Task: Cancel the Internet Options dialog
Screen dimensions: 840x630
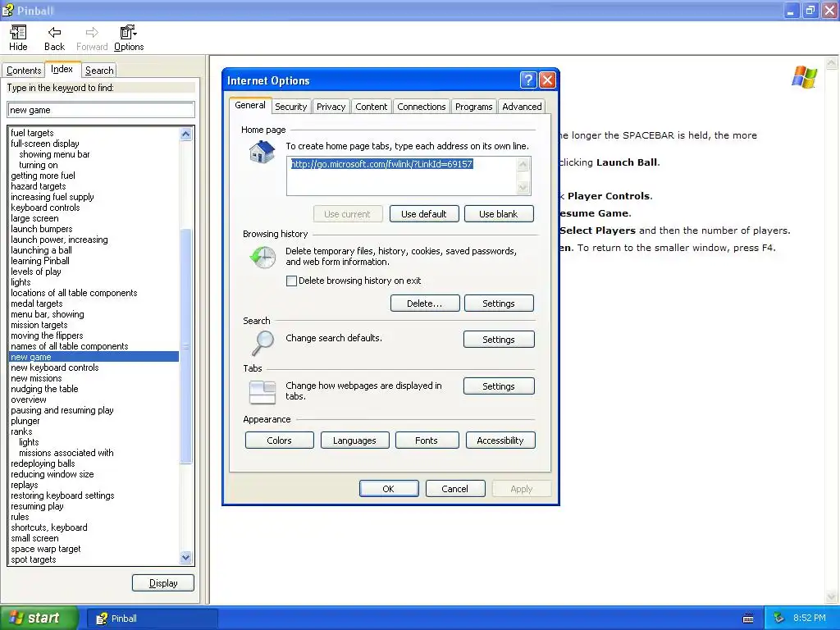Action: click(454, 489)
